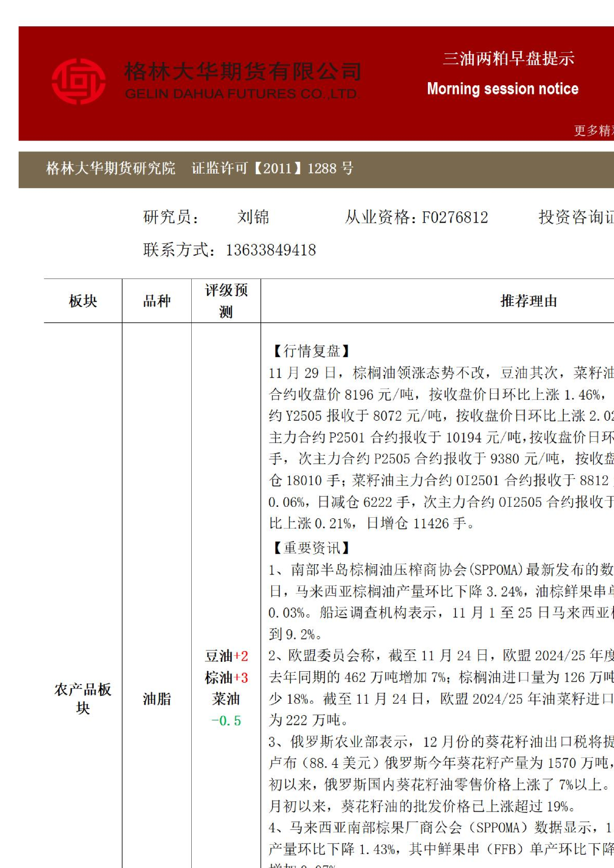Open the 更多精 link in the header
This screenshot has height=868, width=614.
593,130
